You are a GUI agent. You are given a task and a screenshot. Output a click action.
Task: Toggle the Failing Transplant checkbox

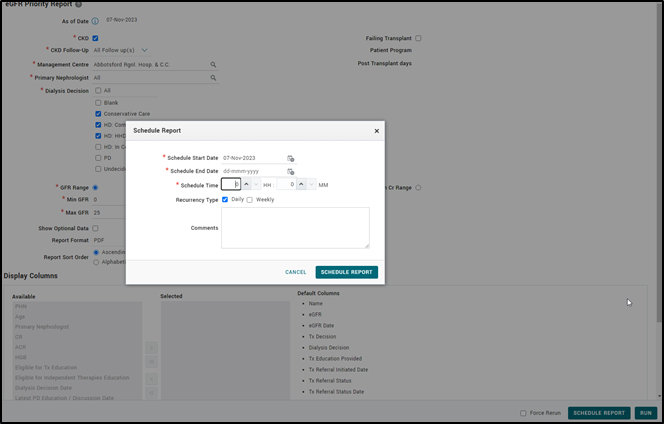(418, 38)
